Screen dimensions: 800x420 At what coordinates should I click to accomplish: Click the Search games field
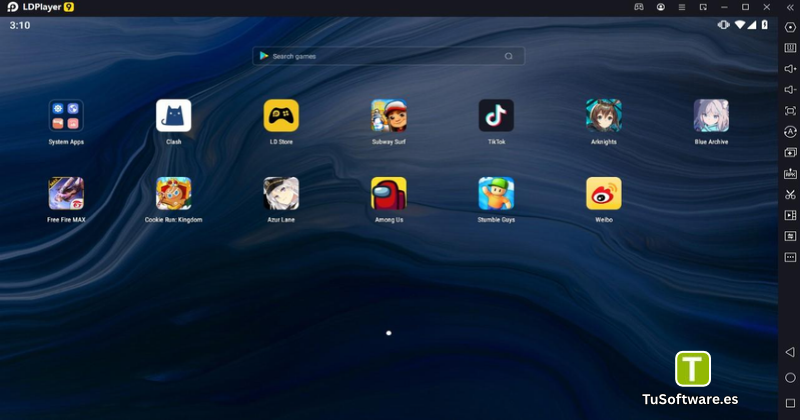pyautogui.click(x=388, y=56)
